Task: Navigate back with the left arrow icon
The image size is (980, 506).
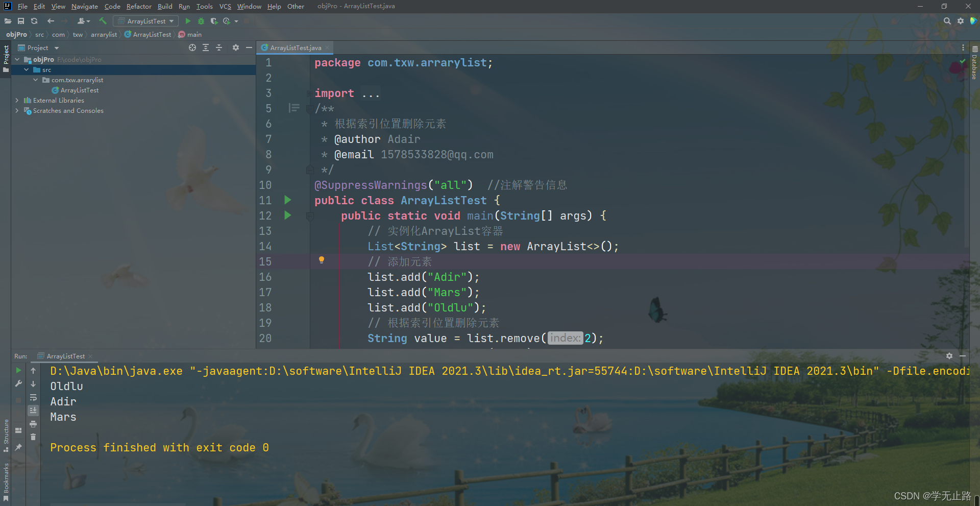Action: [x=51, y=21]
